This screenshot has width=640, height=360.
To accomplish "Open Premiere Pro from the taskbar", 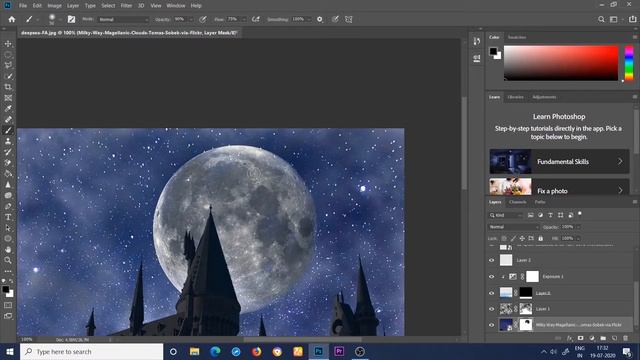I will click(339, 351).
